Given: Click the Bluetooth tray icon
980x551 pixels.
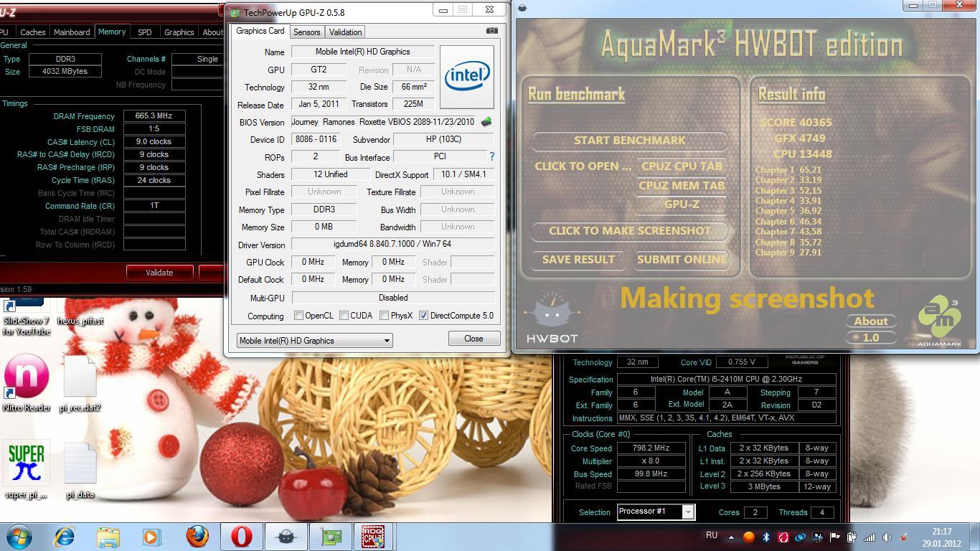Looking at the screenshot, I should coord(765,537).
